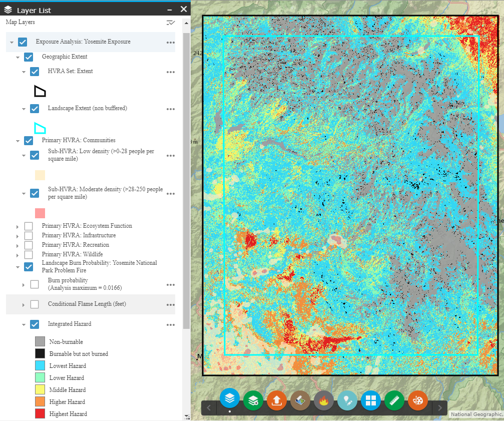The width and height of the screenshot is (504, 421).
Task: Collapse the Geographic Extent group
Action: tap(18, 58)
